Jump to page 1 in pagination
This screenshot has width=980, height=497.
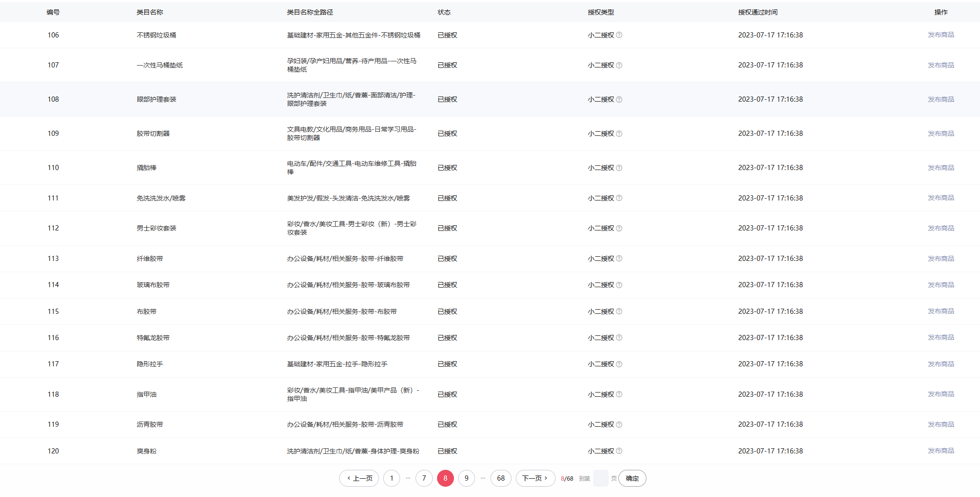click(392, 478)
